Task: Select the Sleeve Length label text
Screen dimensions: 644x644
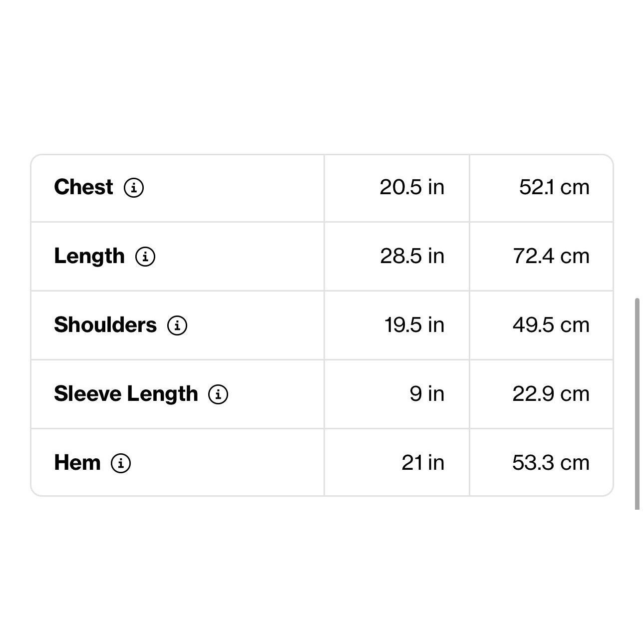Action: 126,394
